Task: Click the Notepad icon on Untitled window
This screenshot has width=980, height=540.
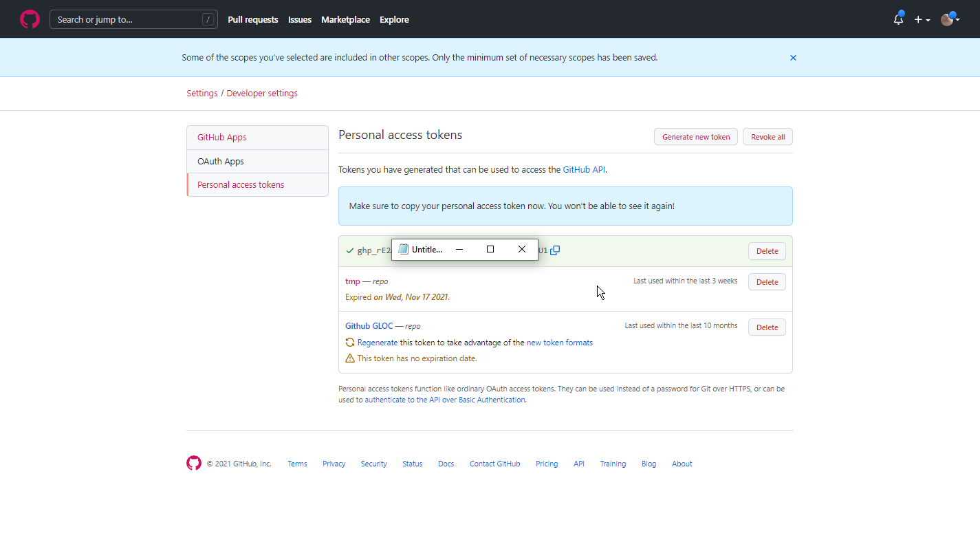Action: pos(404,249)
